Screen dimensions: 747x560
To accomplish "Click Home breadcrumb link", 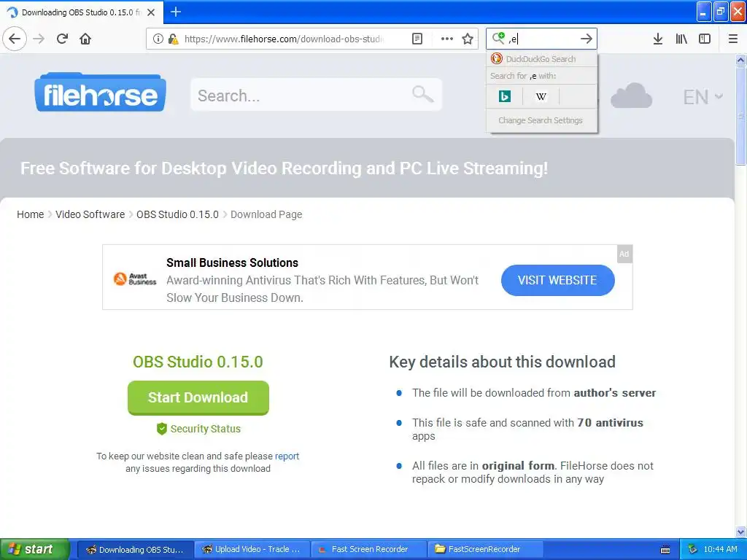I will (x=31, y=214).
